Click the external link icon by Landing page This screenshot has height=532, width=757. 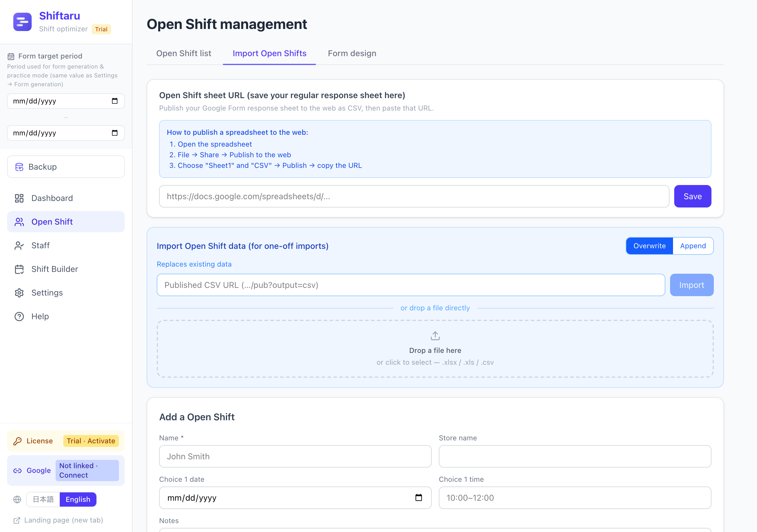point(17,520)
